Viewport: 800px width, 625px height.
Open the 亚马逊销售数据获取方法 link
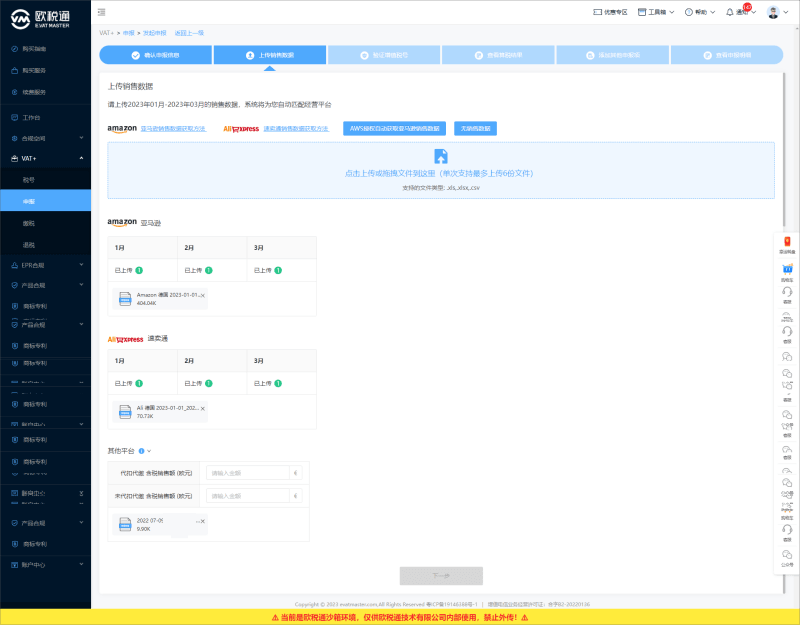pos(173,129)
